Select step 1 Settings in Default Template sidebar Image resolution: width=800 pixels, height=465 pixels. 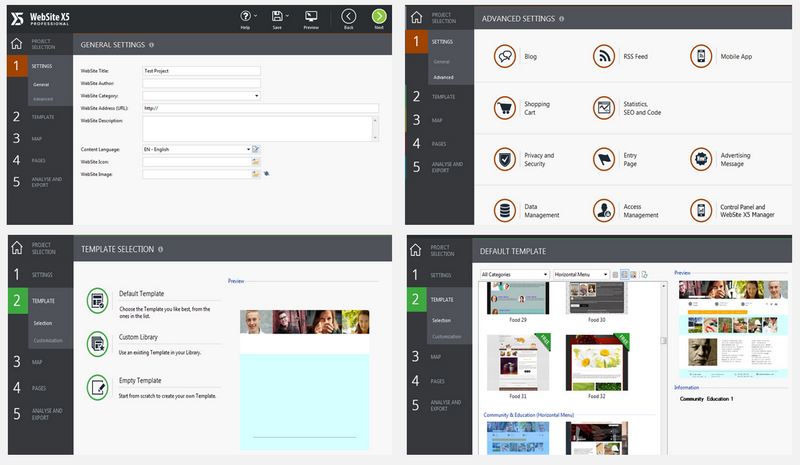click(x=439, y=275)
